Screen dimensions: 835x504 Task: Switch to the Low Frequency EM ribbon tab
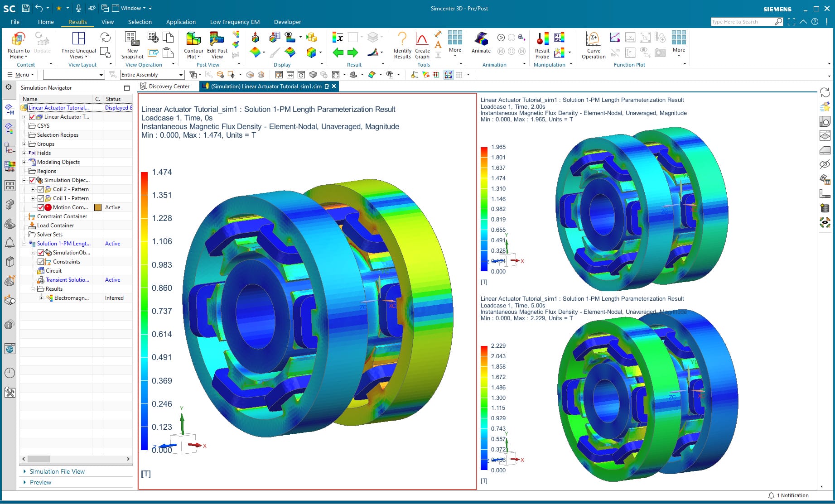235,22
